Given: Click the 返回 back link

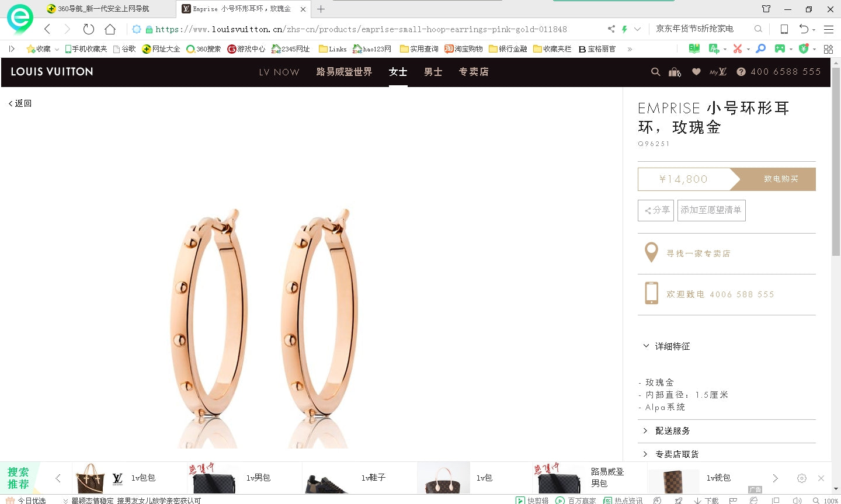Looking at the screenshot, I should tap(20, 103).
